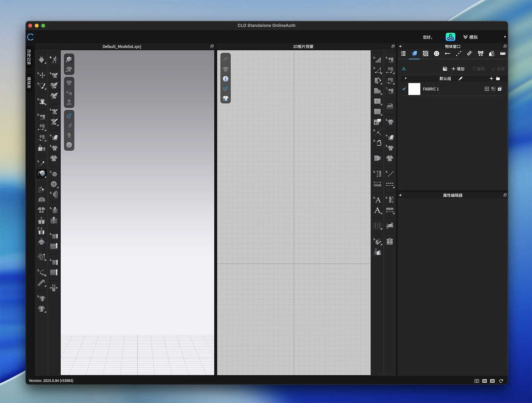
Task: Open the 模块库 side tab
Action: click(x=29, y=83)
